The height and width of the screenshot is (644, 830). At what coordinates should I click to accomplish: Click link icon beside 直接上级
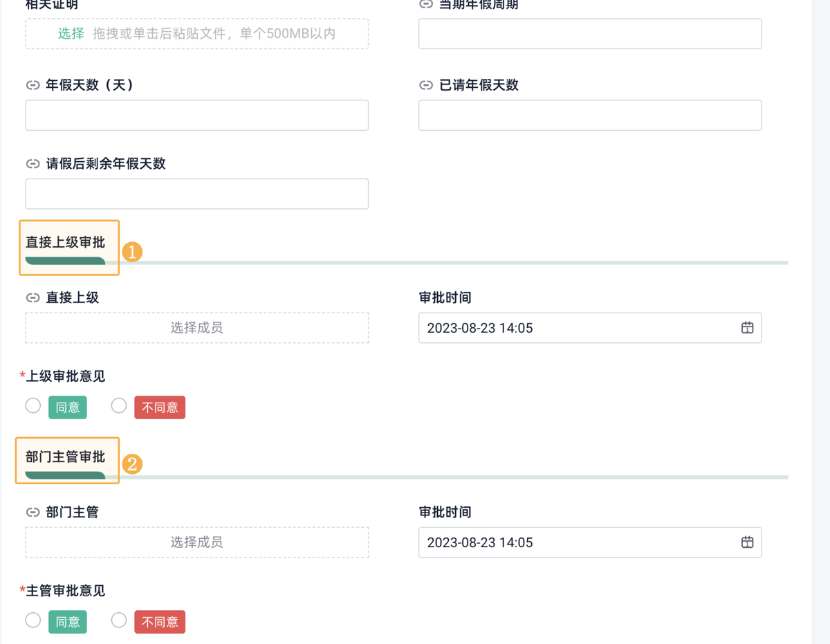click(x=33, y=297)
